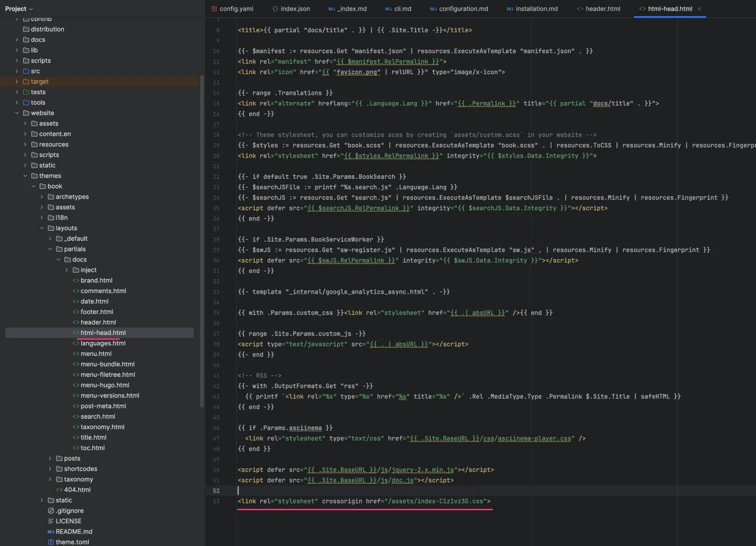The width and height of the screenshot is (756, 546).
Task: Open menu.html file
Action: pyautogui.click(x=96, y=354)
